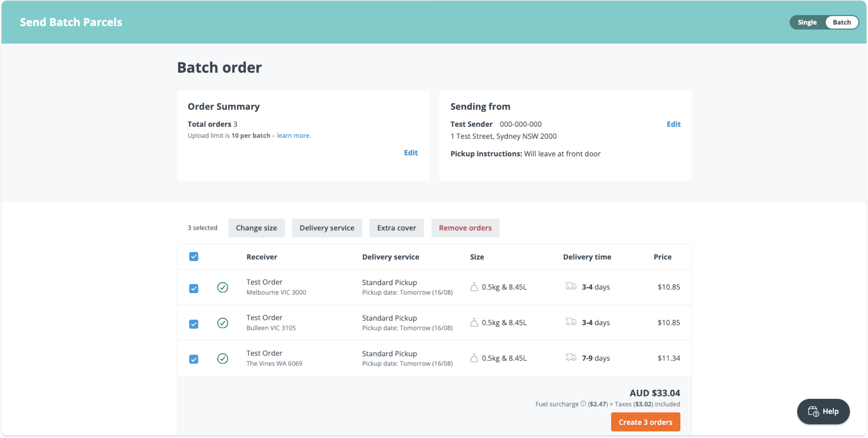The image size is (868, 438).
Task: Click the delivery truck icon for Bulleen order
Action: 570,322
